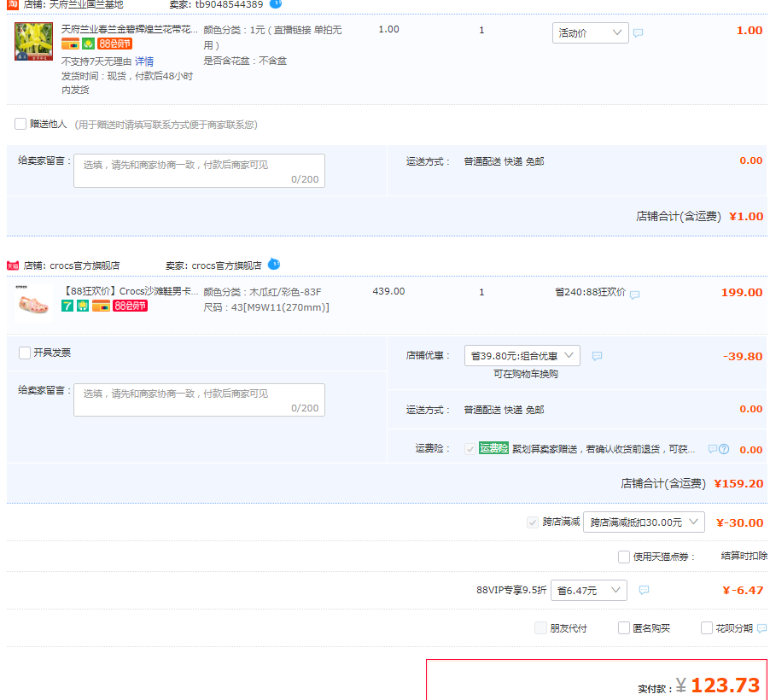The height and width of the screenshot is (700, 770).
Task: Click the comment bubble icon next to 活动价
Action: pos(638,33)
